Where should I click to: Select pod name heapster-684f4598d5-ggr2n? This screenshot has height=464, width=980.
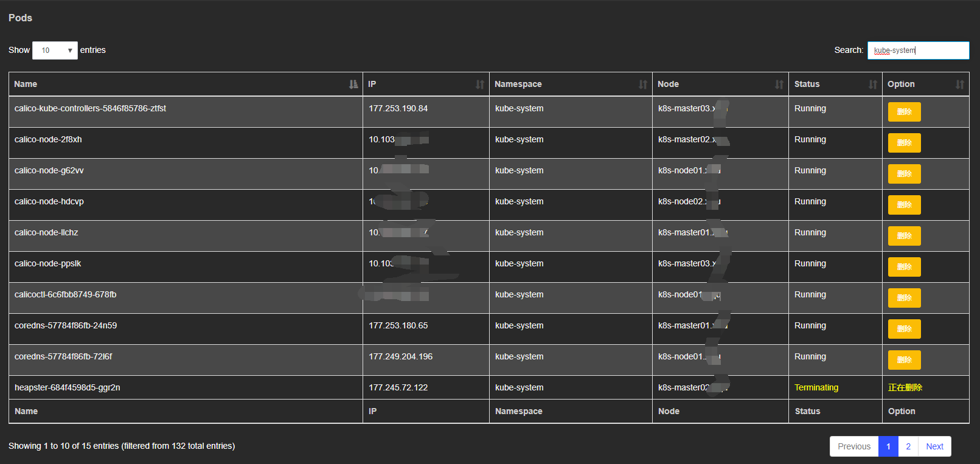68,387
